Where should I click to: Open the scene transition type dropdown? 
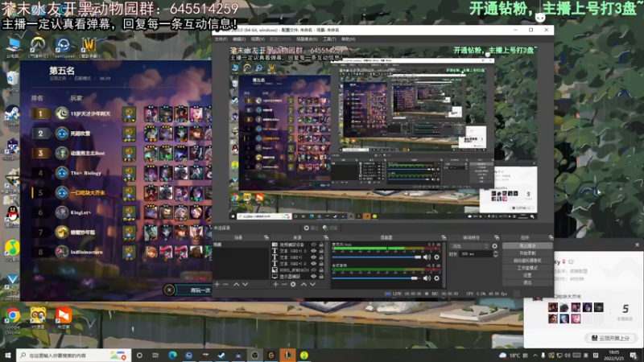click(470, 246)
